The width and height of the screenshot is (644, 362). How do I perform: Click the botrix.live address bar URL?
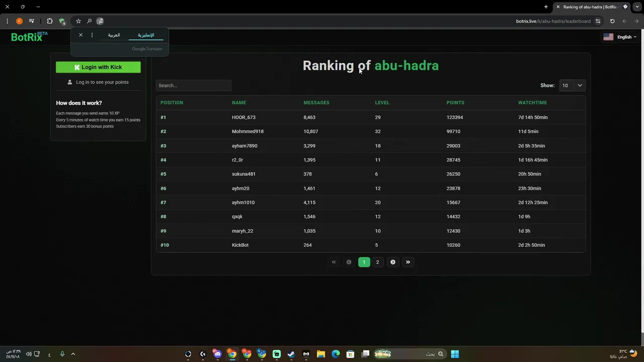click(553, 21)
